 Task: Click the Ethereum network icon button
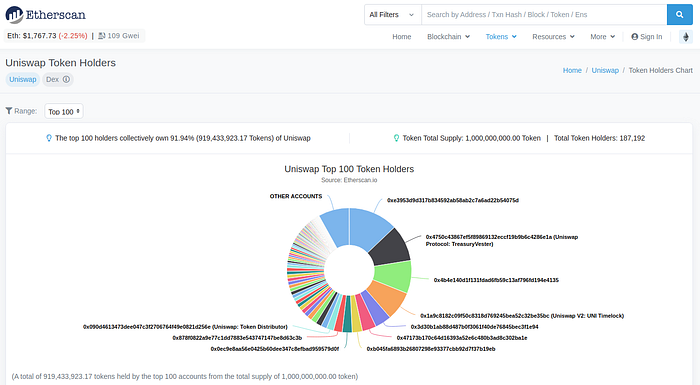pos(686,37)
